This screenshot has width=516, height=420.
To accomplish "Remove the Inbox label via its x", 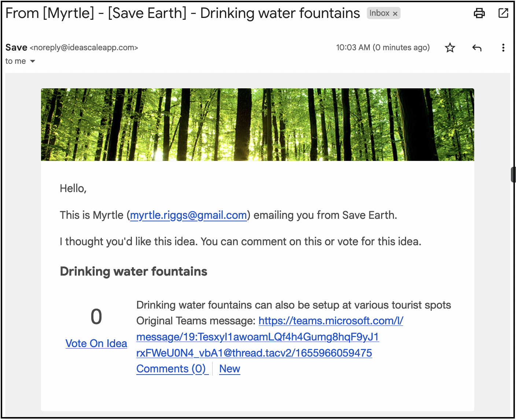I will [x=395, y=14].
